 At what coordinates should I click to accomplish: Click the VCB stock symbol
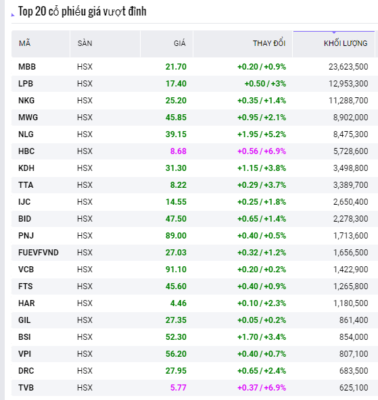pyautogui.click(x=26, y=269)
